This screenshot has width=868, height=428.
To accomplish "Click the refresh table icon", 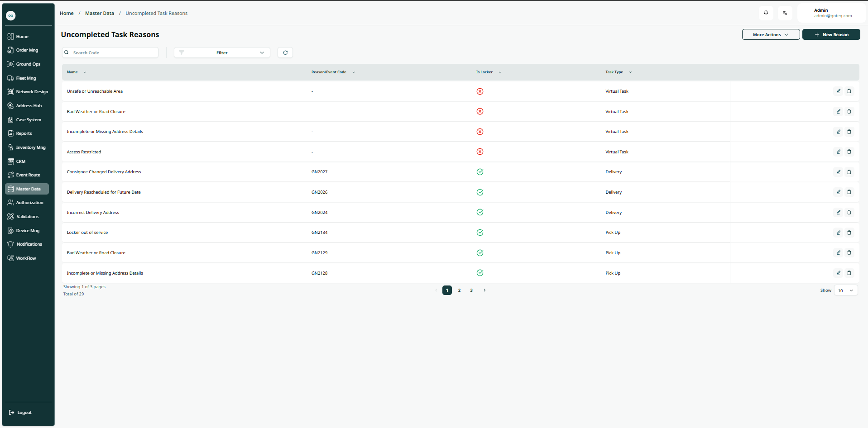I will pyautogui.click(x=285, y=53).
